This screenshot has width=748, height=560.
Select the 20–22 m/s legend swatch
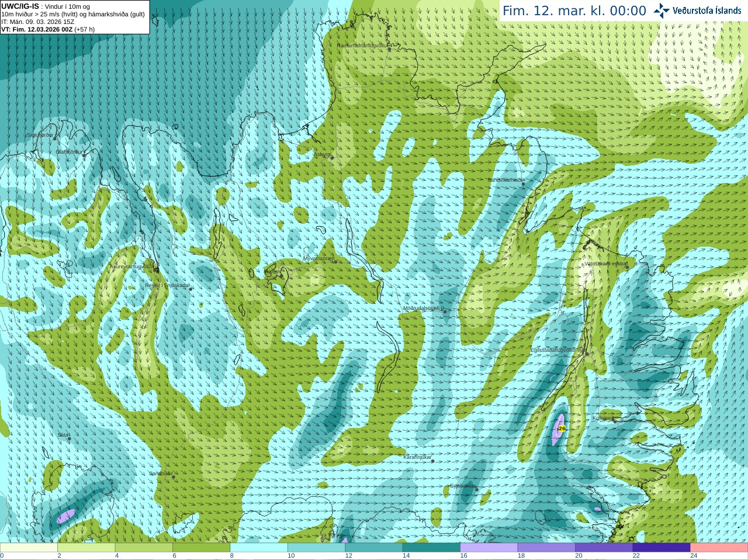tap(604, 548)
